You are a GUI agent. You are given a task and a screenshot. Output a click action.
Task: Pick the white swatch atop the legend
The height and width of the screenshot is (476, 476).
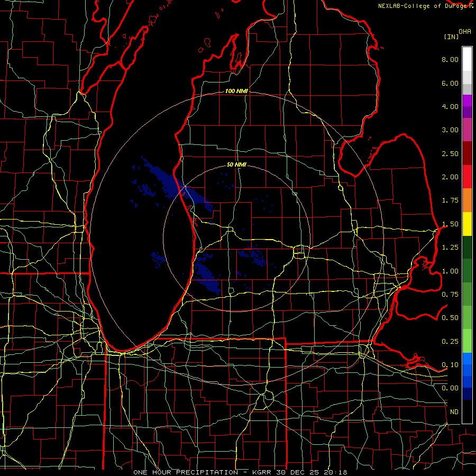coord(467,59)
